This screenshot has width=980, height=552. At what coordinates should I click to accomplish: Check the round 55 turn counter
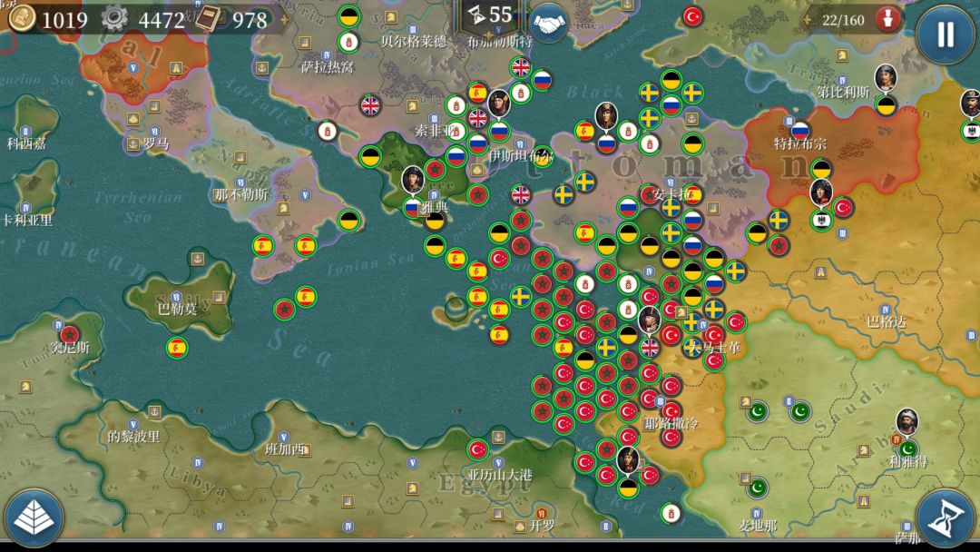pos(492,15)
